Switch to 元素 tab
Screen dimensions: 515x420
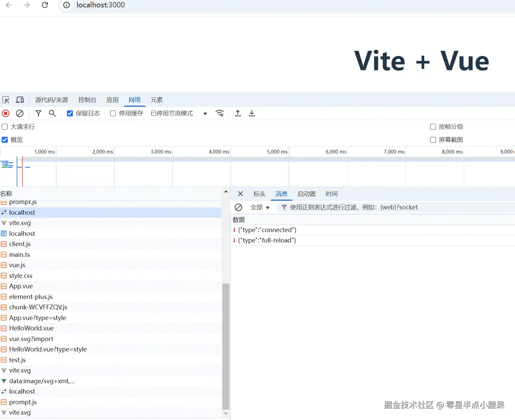(157, 100)
